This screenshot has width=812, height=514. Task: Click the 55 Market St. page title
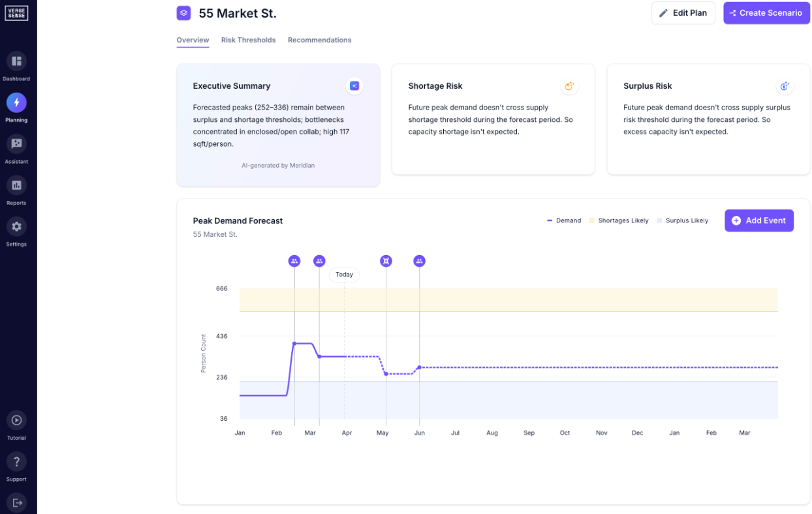click(238, 14)
